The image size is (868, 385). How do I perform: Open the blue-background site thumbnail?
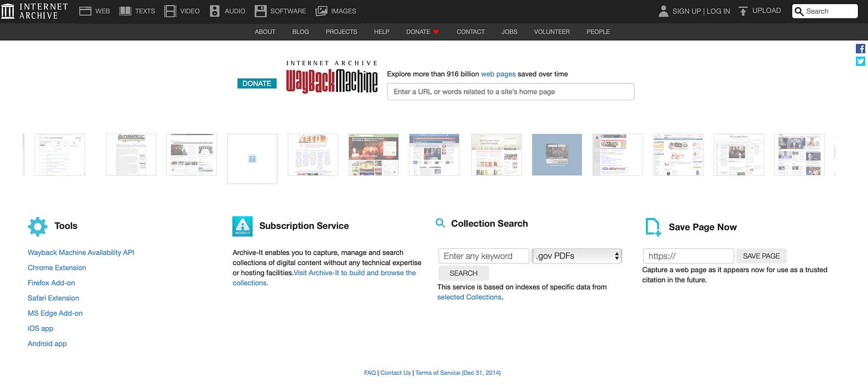click(x=557, y=155)
